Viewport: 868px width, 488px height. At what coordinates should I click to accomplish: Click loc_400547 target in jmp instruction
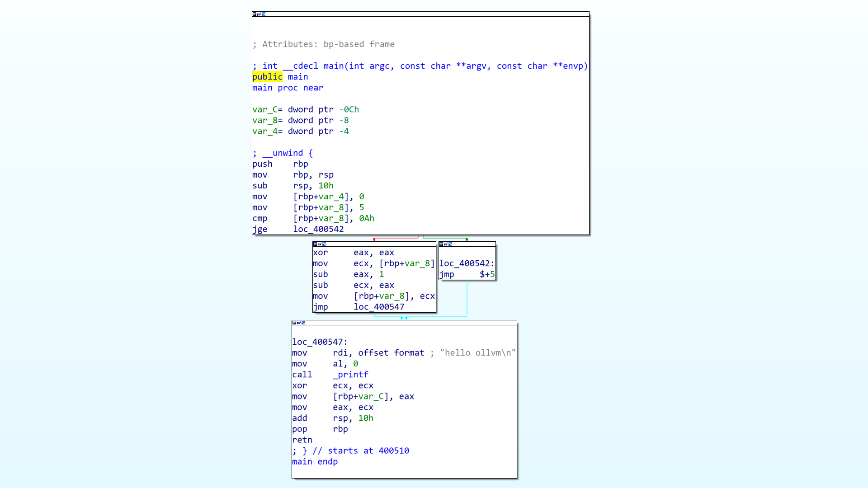point(379,307)
